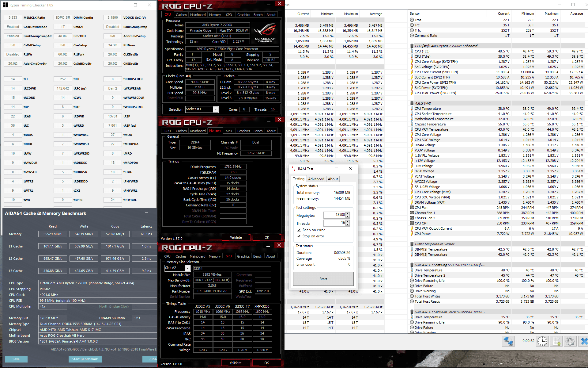
Task: Click Start button in RAM Test
Action: [323, 279]
